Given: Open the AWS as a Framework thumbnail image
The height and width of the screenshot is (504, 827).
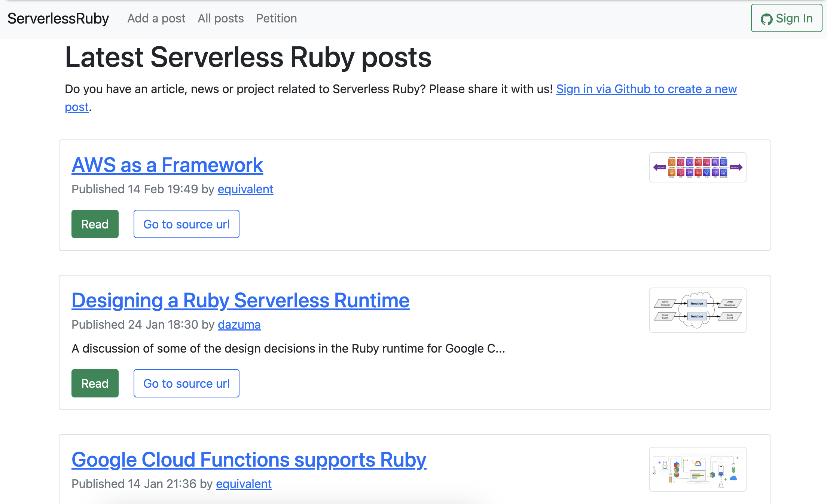Looking at the screenshot, I should click(698, 167).
